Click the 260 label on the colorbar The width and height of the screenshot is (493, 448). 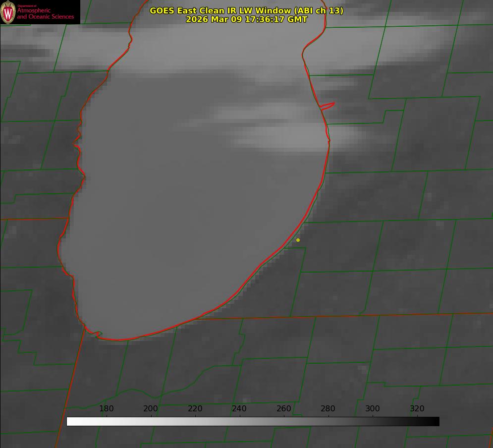coord(284,409)
